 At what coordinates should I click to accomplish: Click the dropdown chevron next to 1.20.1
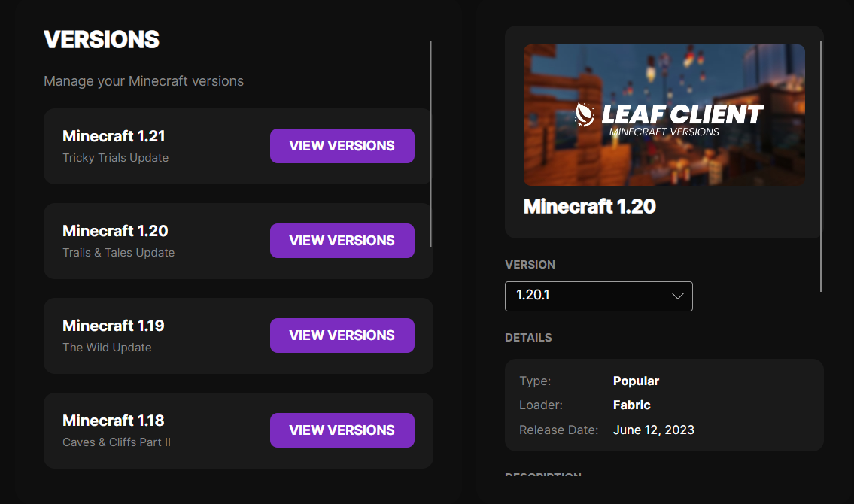pyautogui.click(x=677, y=296)
